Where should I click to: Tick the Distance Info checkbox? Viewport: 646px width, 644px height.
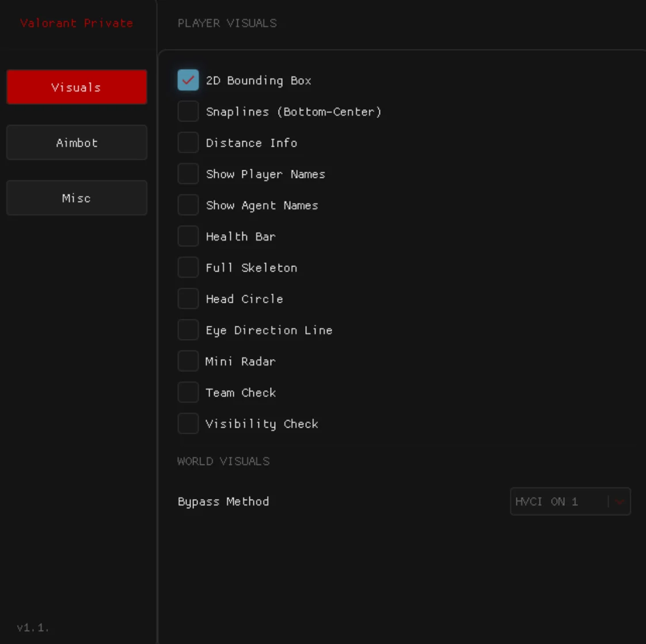coord(188,143)
